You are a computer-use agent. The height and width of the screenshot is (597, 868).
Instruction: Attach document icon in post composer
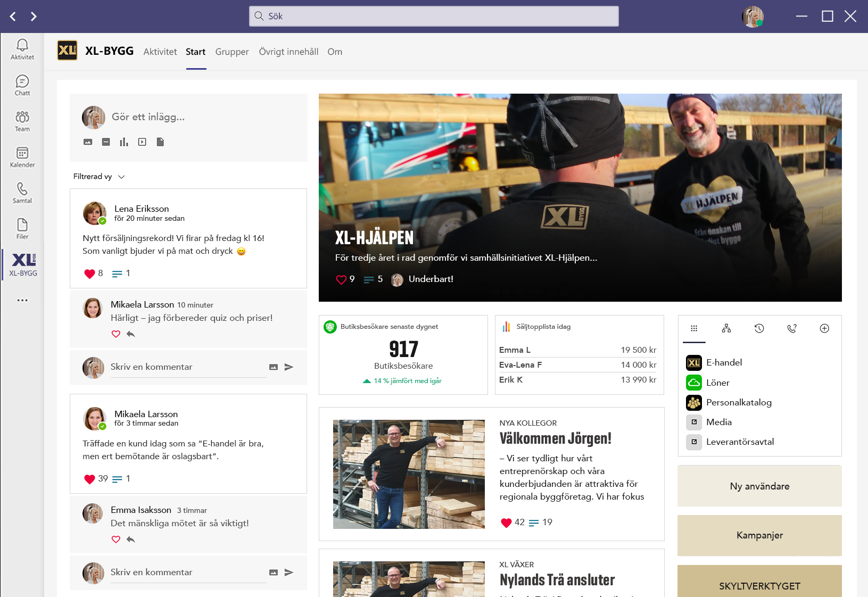coord(160,142)
